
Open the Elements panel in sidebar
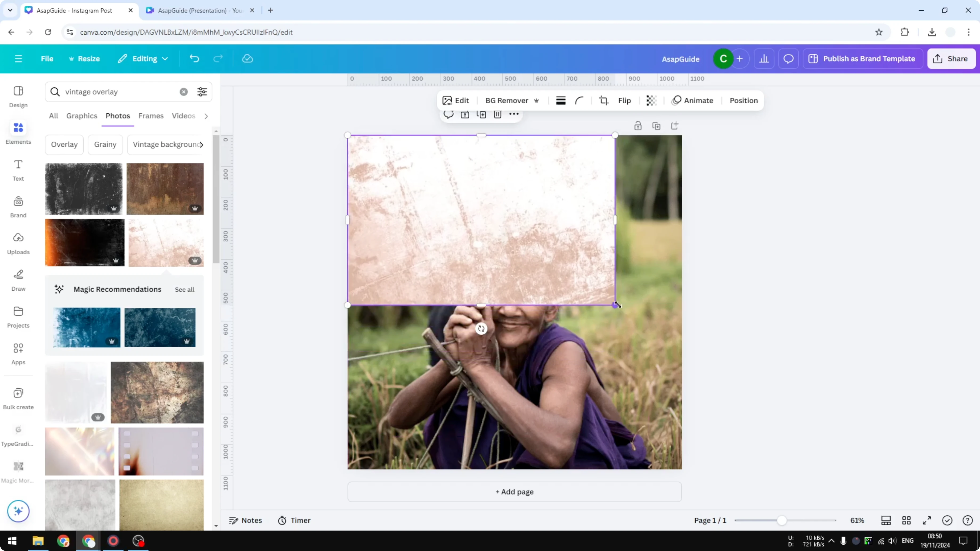18,133
